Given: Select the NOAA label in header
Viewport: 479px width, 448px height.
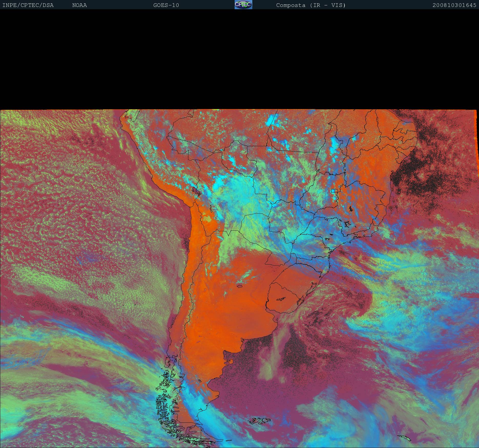Looking at the screenshot, I should (x=79, y=5).
